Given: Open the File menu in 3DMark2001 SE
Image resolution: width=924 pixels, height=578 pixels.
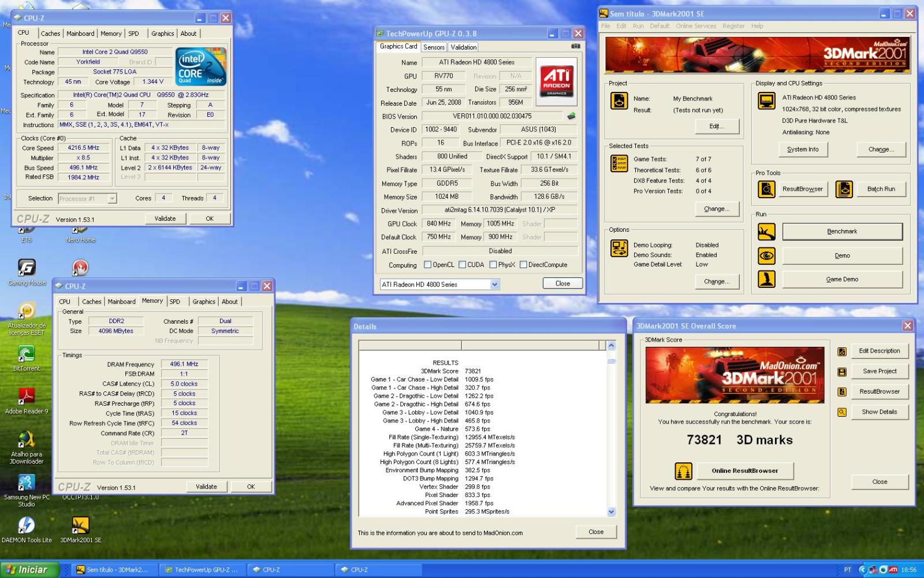Looking at the screenshot, I should (606, 26).
